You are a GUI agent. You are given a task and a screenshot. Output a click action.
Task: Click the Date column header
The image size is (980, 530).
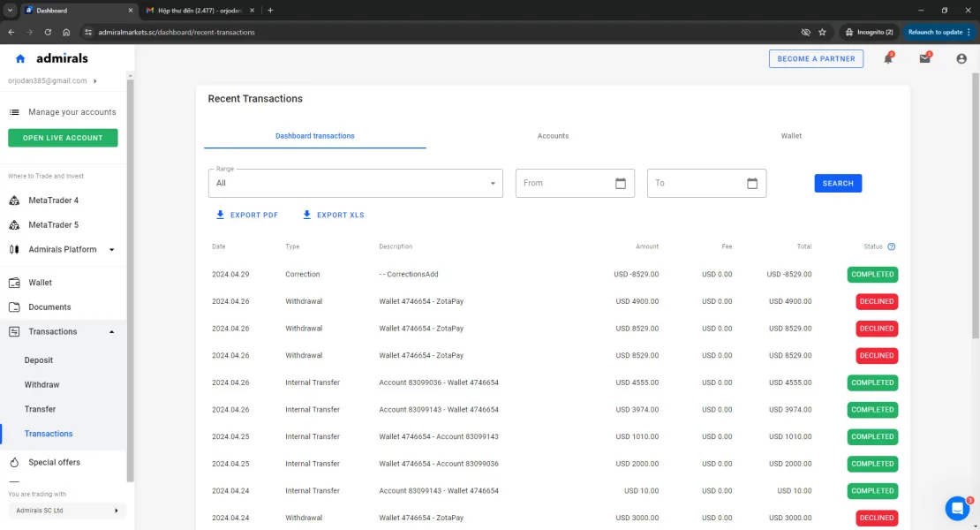click(x=219, y=246)
